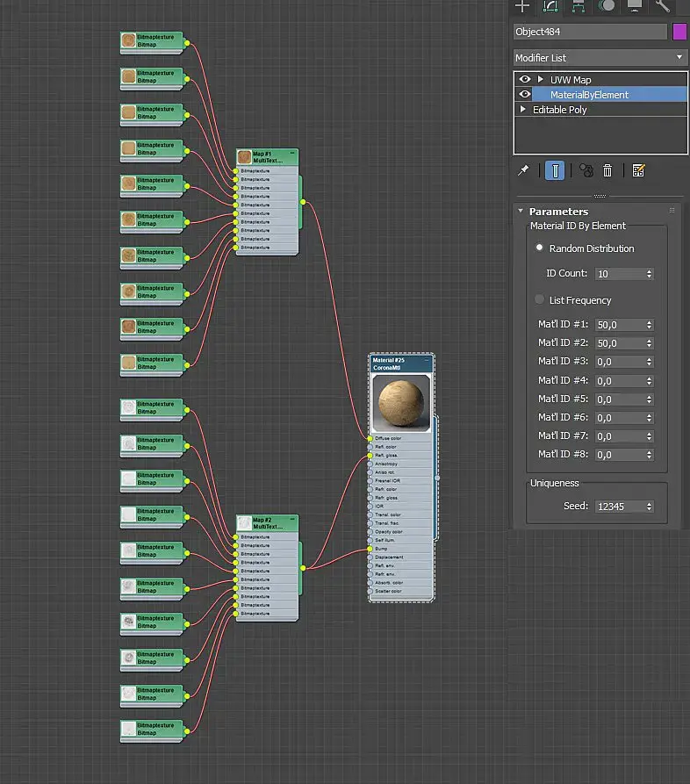Open the Motion panel tab
The width and height of the screenshot is (690, 784).
[x=607, y=6]
